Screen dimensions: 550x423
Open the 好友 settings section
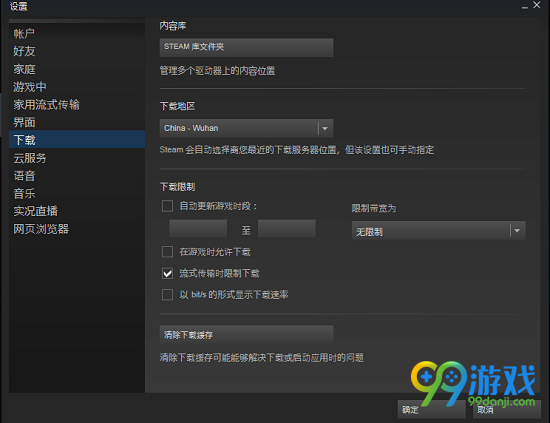[x=77, y=51]
